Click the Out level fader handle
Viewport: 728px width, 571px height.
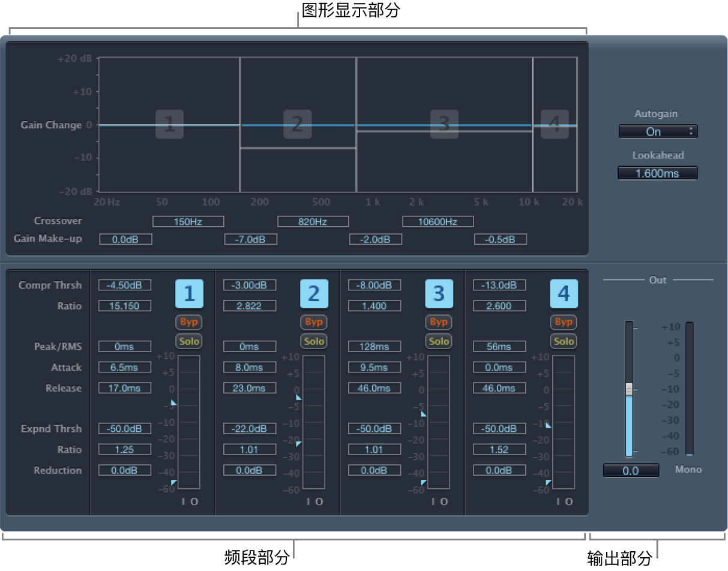[629, 389]
